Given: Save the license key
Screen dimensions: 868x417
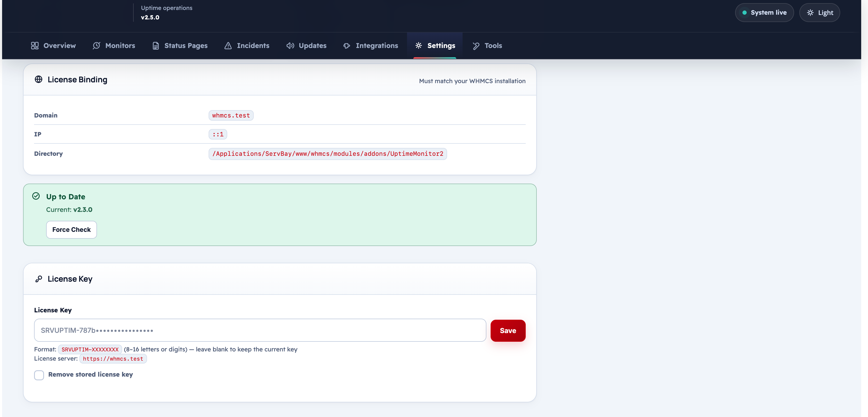Looking at the screenshot, I should pyautogui.click(x=508, y=330).
